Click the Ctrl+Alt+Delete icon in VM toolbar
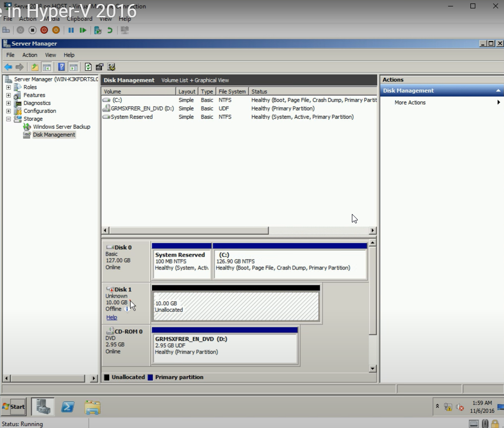This screenshot has height=428, width=504. point(6,30)
